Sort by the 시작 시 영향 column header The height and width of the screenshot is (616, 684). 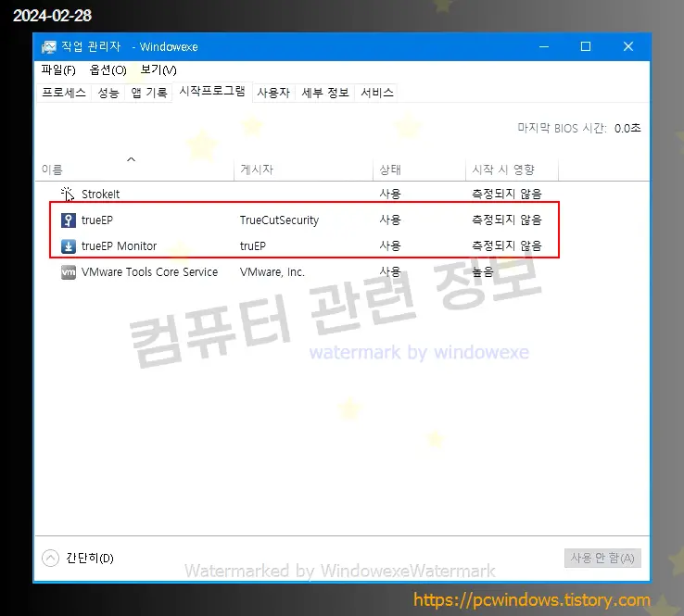pyautogui.click(x=512, y=170)
